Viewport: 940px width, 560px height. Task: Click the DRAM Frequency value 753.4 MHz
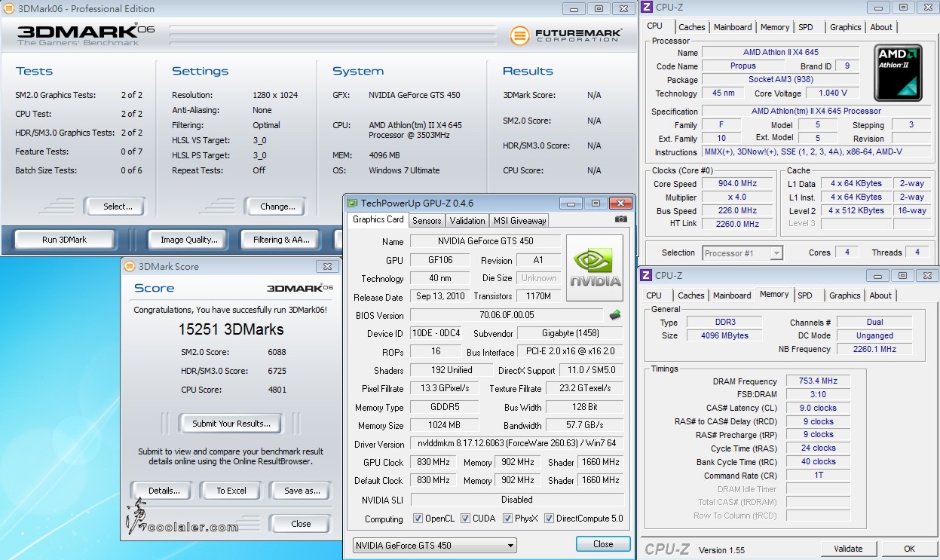coord(818,381)
